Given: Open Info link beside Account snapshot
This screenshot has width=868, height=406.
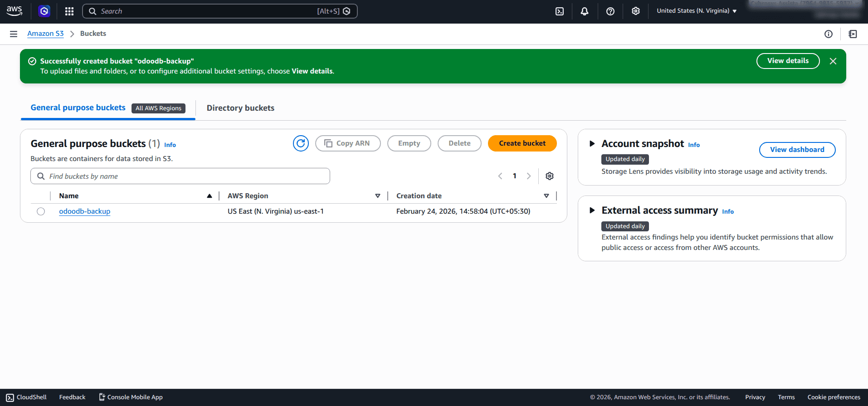Looking at the screenshot, I should tap(694, 145).
